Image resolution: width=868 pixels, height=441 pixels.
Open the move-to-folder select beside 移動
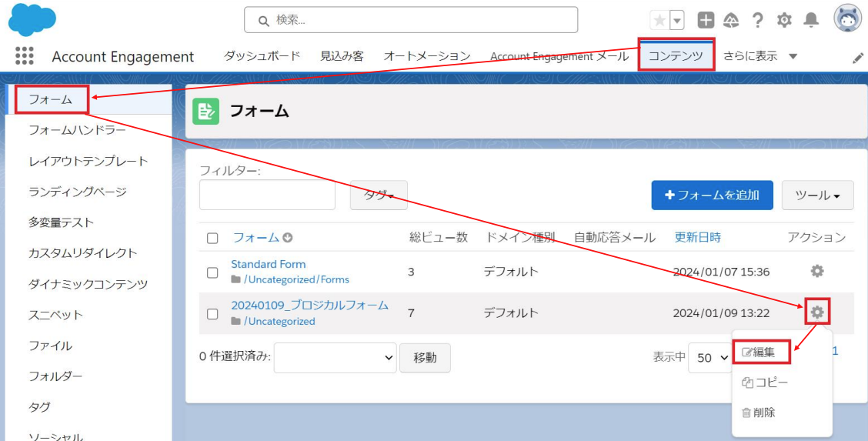pos(335,357)
